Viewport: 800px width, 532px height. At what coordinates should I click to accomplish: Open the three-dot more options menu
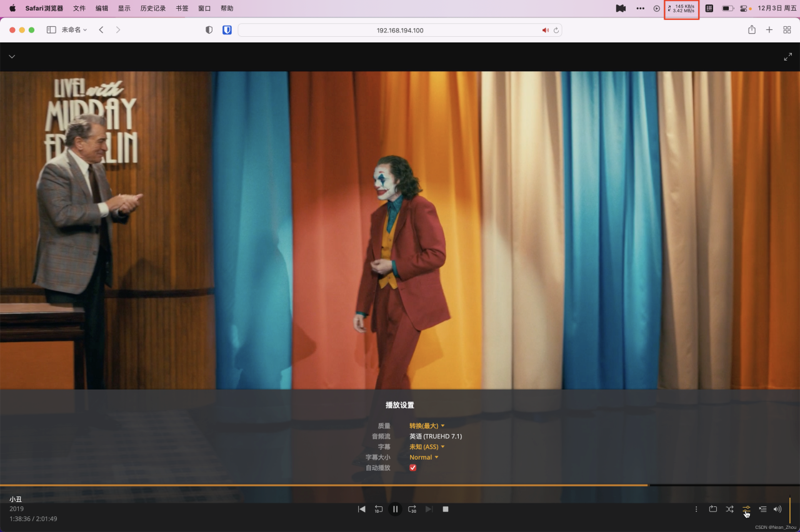(x=696, y=509)
